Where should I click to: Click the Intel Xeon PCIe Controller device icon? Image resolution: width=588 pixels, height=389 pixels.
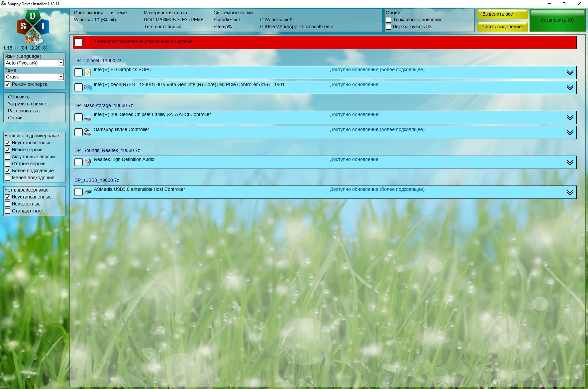click(88, 87)
